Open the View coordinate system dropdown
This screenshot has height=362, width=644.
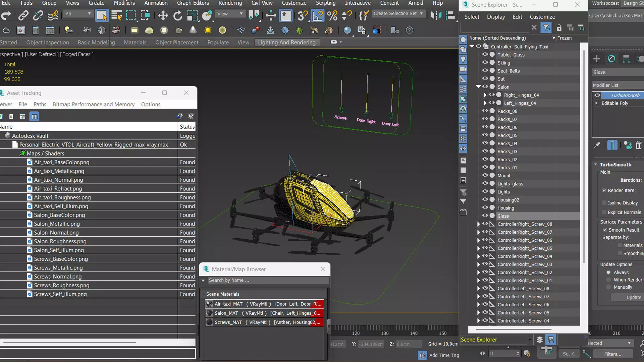[x=230, y=14]
